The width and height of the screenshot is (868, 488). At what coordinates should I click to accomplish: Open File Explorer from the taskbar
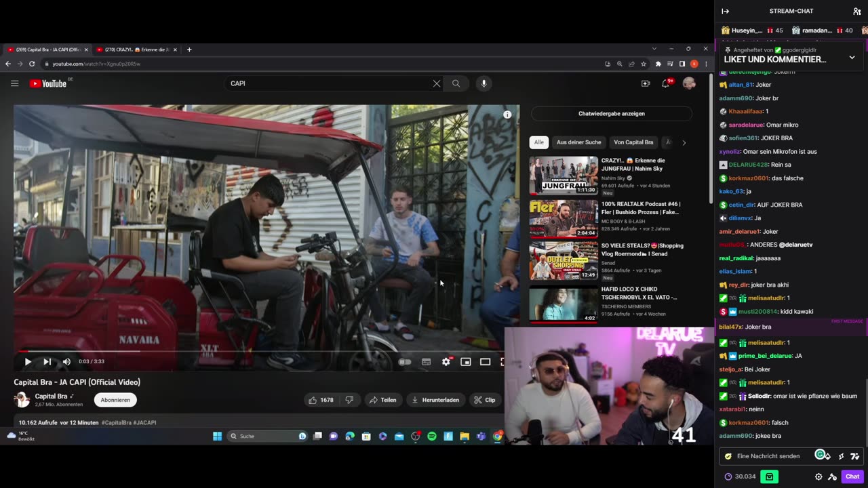[465, 436]
